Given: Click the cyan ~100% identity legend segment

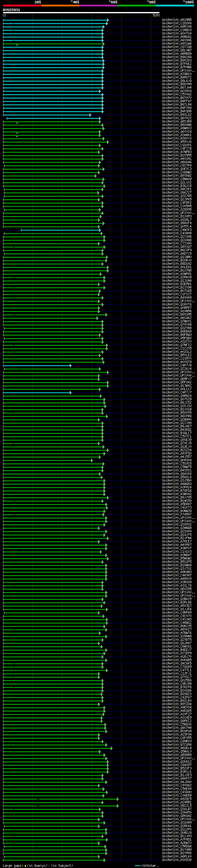Looking at the screenshot, I should click(x=175, y=6).
